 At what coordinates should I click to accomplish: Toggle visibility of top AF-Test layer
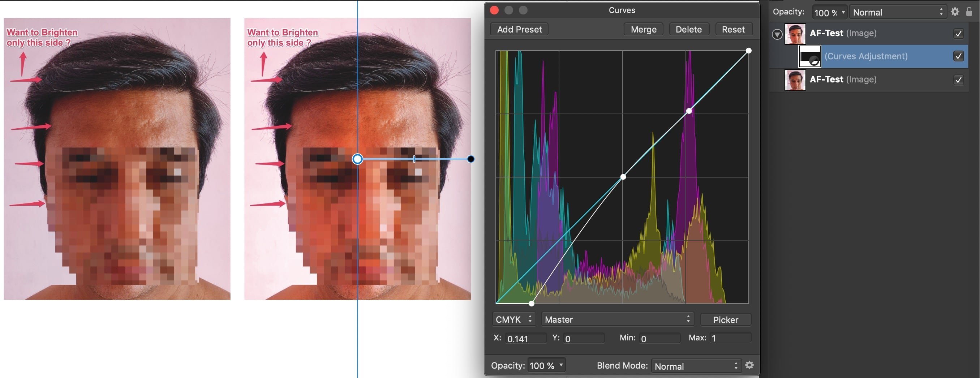point(958,34)
